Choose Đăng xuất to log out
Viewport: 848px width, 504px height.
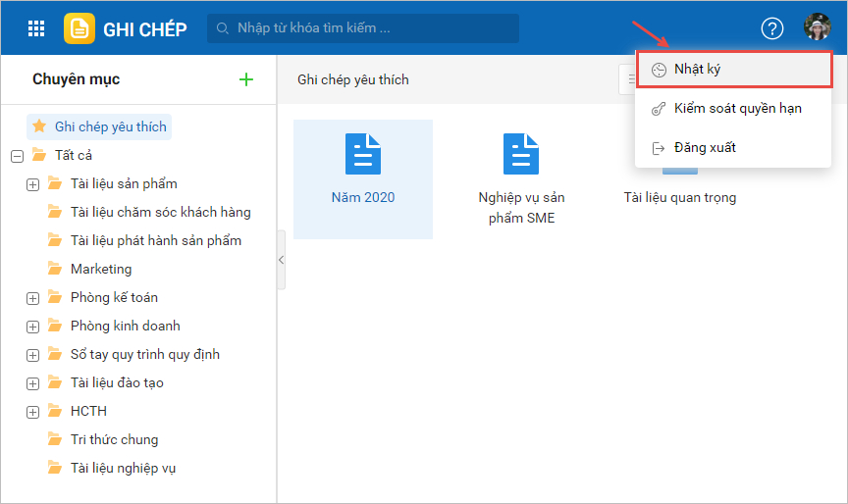[x=733, y=147]
